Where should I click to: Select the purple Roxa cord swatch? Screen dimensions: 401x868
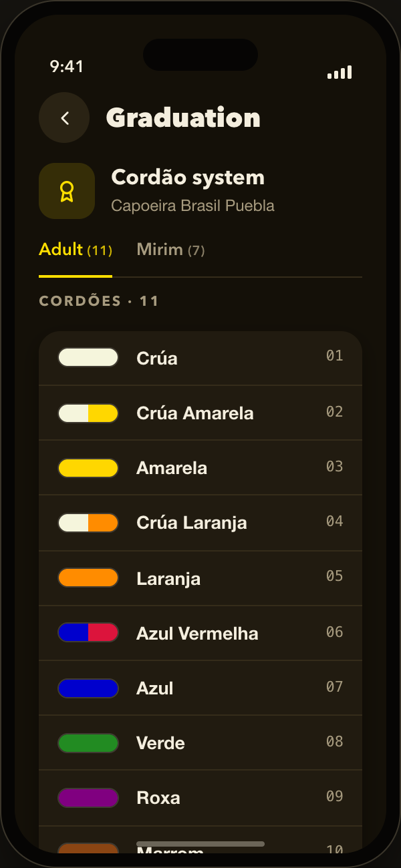(x=88, y=798)
